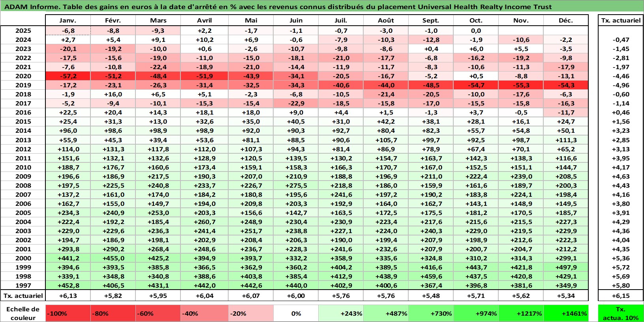Viewport: 644px width, 322px height.
Task: Click the +253,0 cell for March 2005
Action: pos(158,213)
